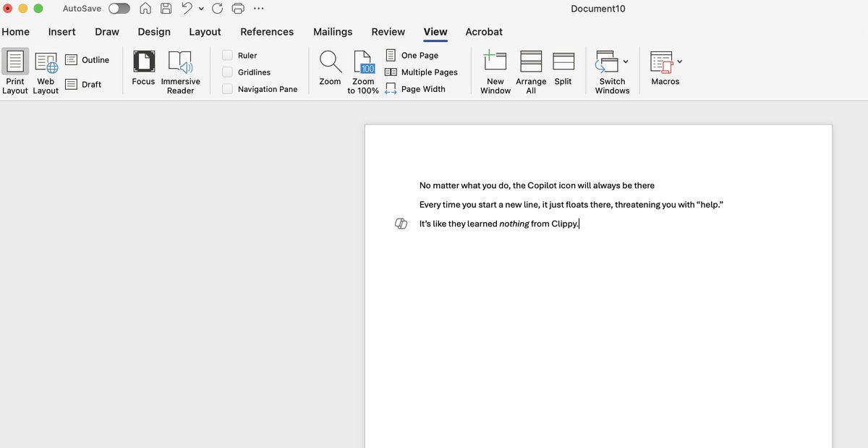This screenshot has height=448, width=868.
Task: Open the Macros dropdown arrow
Action: tap(678, 62)
